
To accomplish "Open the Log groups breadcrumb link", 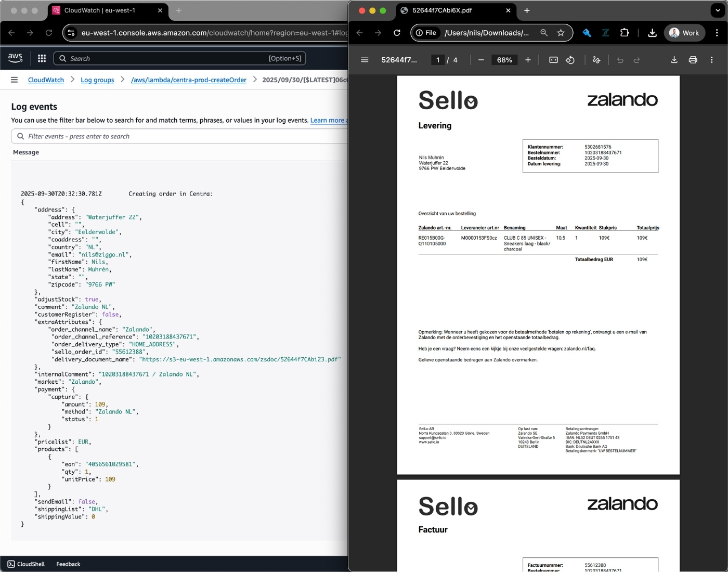I will click(x=97, y=80).
